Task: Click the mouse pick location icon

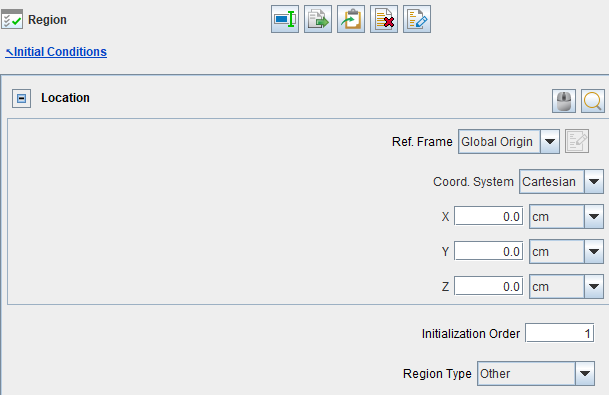Action: (564, 101)
